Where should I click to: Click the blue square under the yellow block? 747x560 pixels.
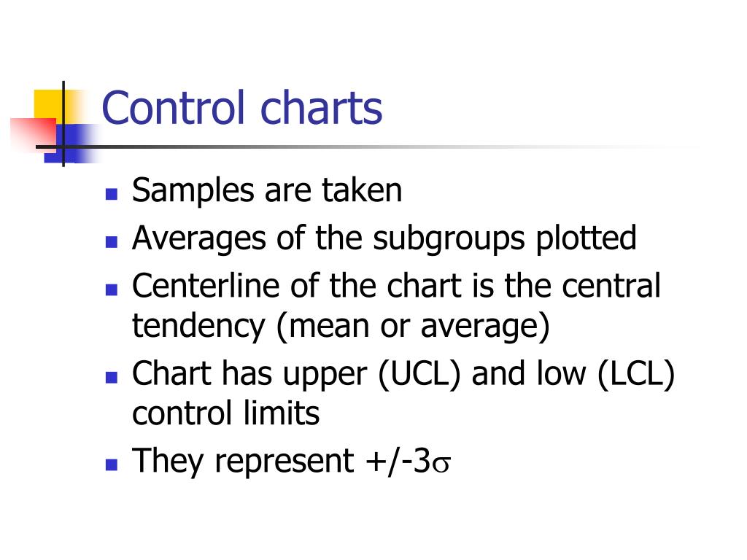[71, 144]
